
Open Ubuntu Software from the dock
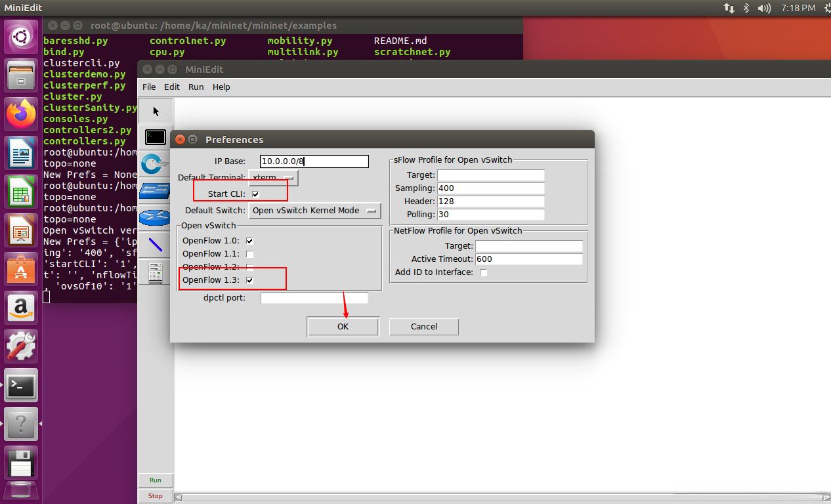[22, 269]
